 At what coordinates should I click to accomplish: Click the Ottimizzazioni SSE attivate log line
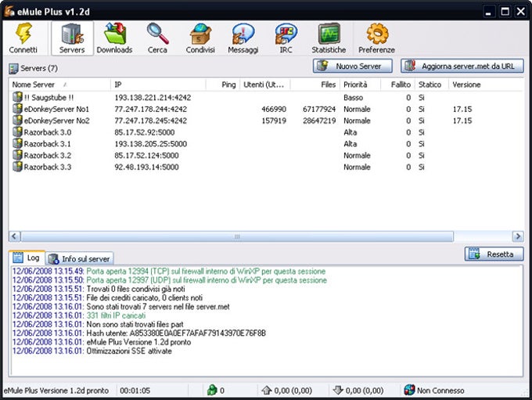92,351
